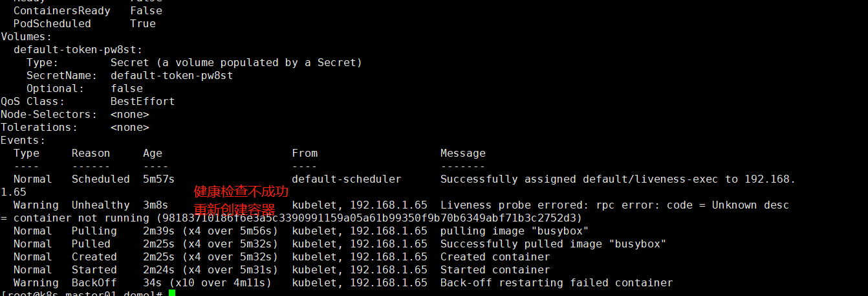Click the "Secret (a volume populated by a Secret)" text
Screen dimensions: 868x296
click(237, 62)
